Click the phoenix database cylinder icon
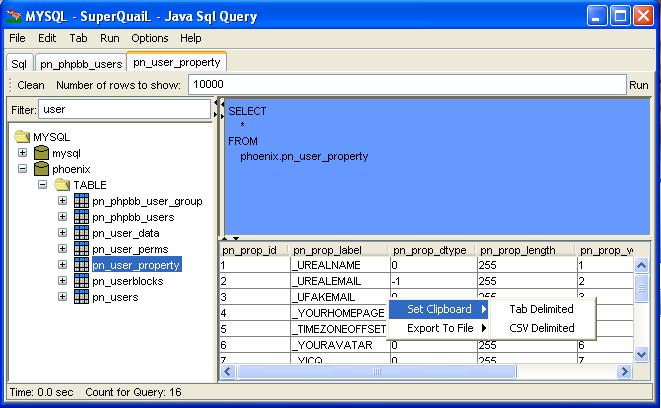 tap(41, 169)
